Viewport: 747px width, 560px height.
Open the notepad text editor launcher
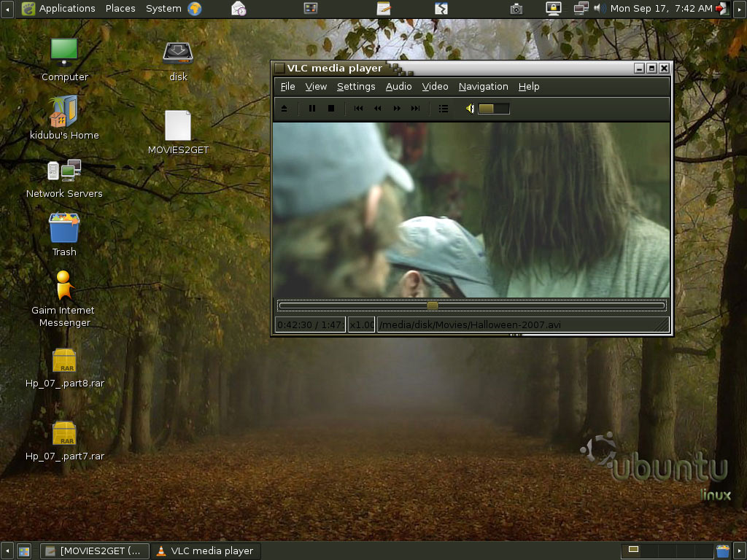coord(384,8)
